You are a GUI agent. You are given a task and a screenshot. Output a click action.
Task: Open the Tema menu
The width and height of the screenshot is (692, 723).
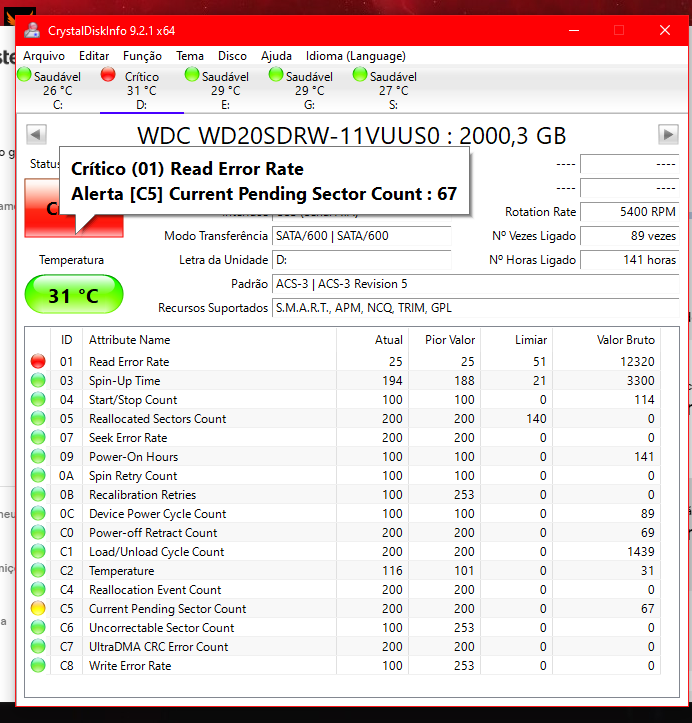click(190, 56)
